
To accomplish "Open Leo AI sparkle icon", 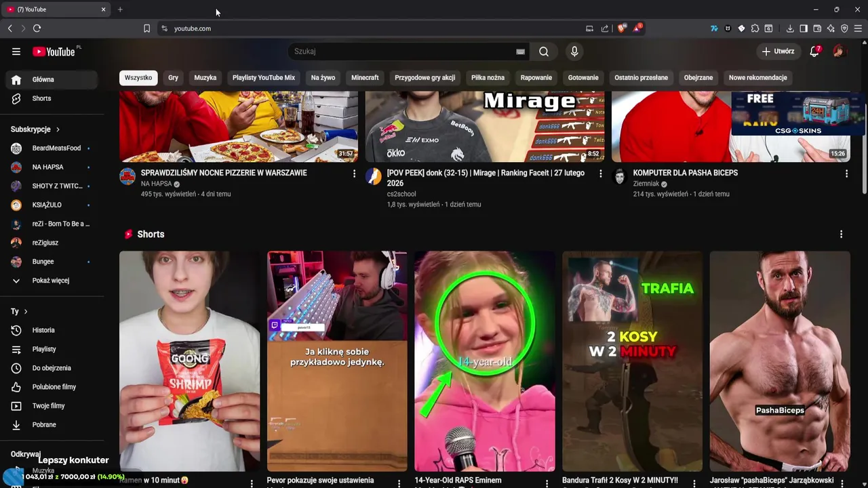I will [831, 28].
